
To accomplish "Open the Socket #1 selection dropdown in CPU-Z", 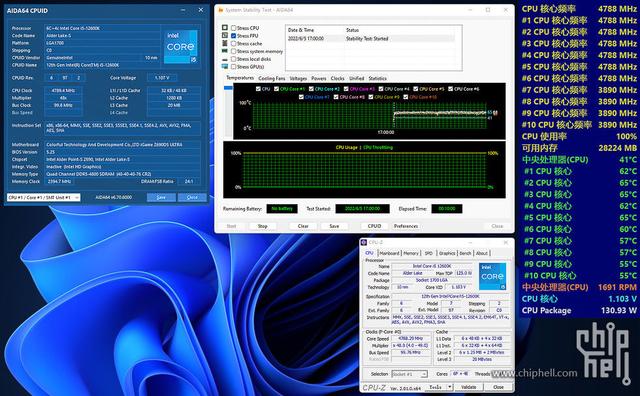I will (409, 374).
